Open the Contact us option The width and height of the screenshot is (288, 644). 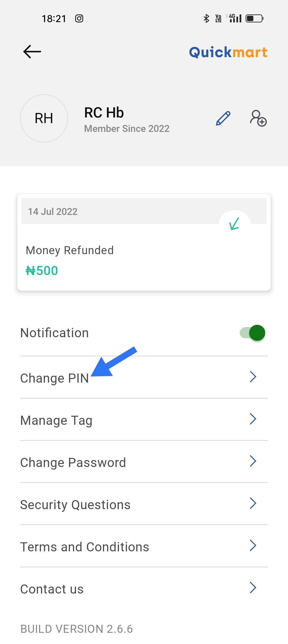52,589
